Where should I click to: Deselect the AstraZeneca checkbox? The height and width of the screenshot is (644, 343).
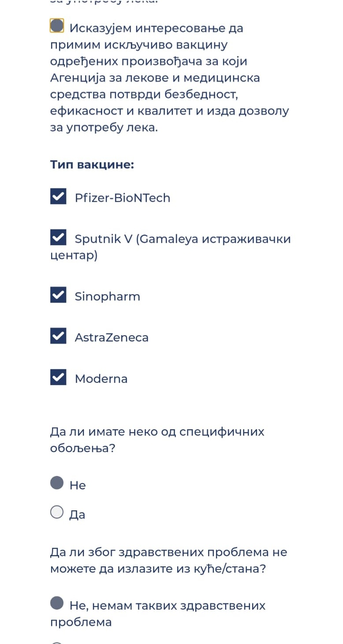58,336
